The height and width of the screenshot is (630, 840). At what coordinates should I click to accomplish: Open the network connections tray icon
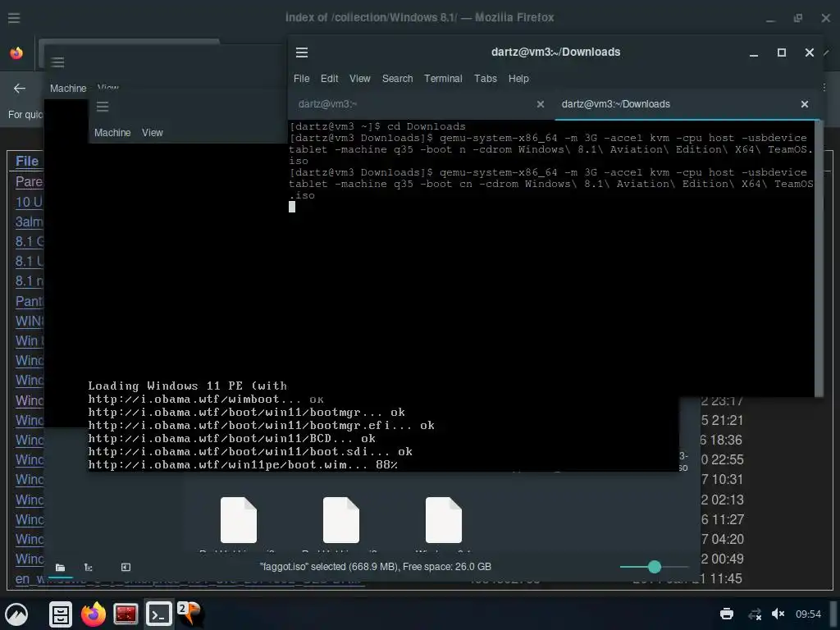click(755, 614)
